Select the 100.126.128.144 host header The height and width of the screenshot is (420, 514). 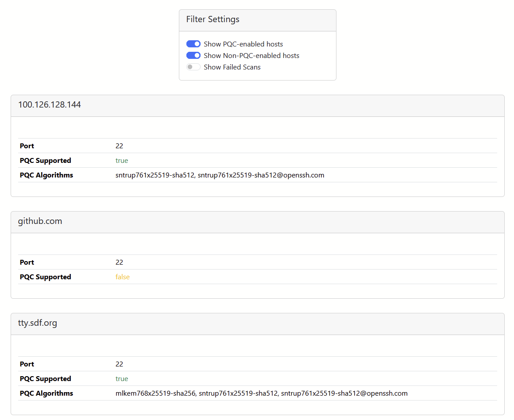point(50,105)
